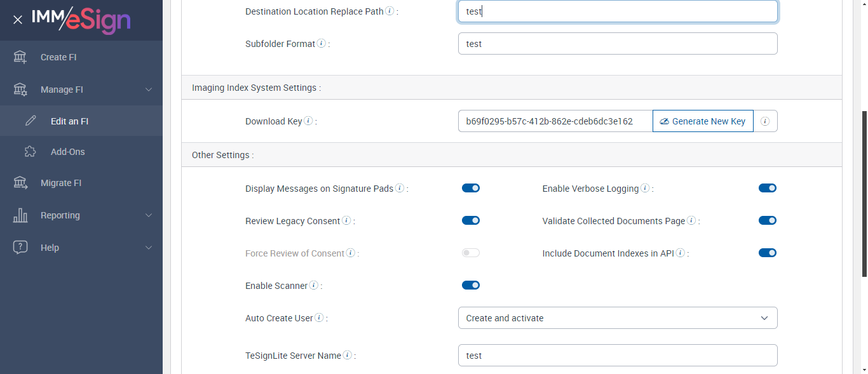The height and width of the screenshot is (374, 868).
Task: Toggle Display Messages on Signature Pads
Action: point(471,188)
